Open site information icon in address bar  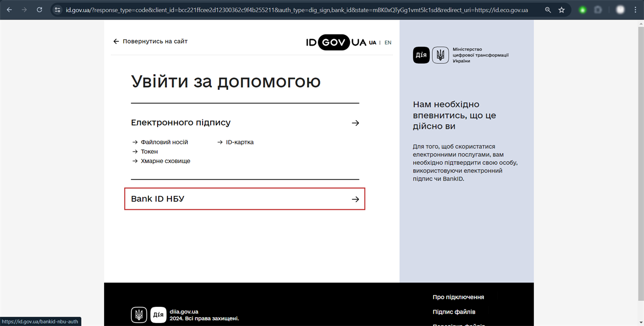[x=58, y=10]
